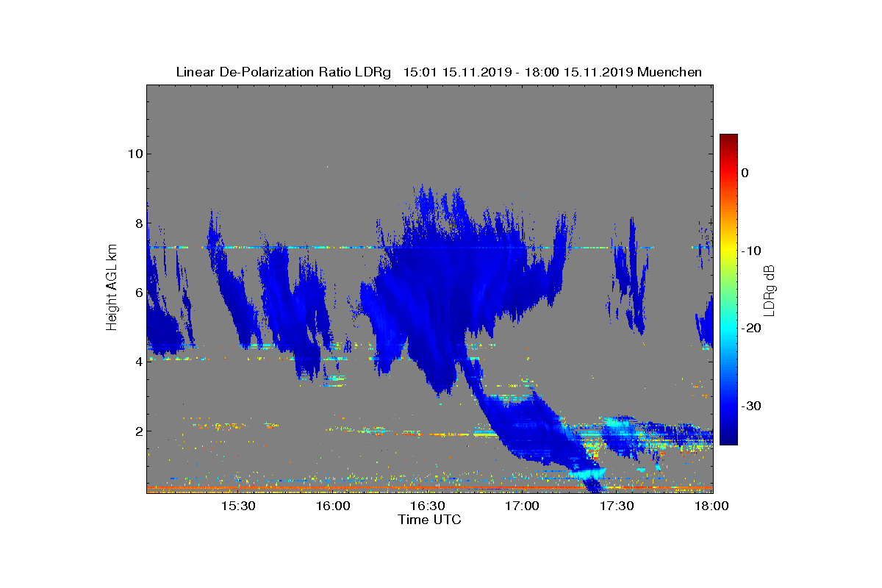The width and height of the screenshot is (882, 588).
Task: Click the colorbar tick label -20
Action: pyautogui.click(x=750, y=329)
